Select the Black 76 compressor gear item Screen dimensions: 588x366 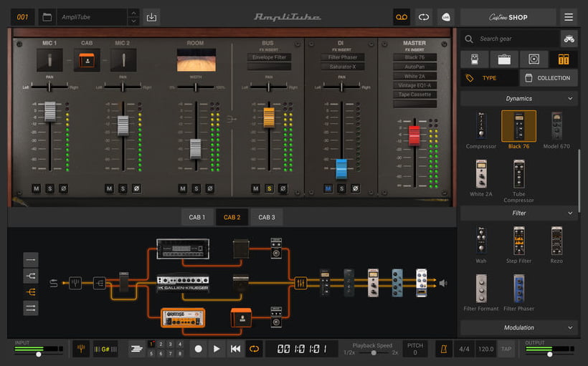518,130
